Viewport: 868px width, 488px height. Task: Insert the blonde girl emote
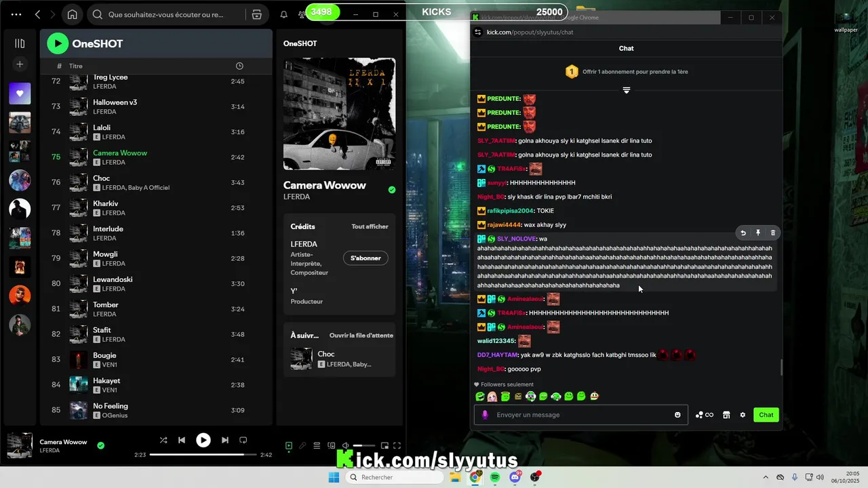[492, 396]
